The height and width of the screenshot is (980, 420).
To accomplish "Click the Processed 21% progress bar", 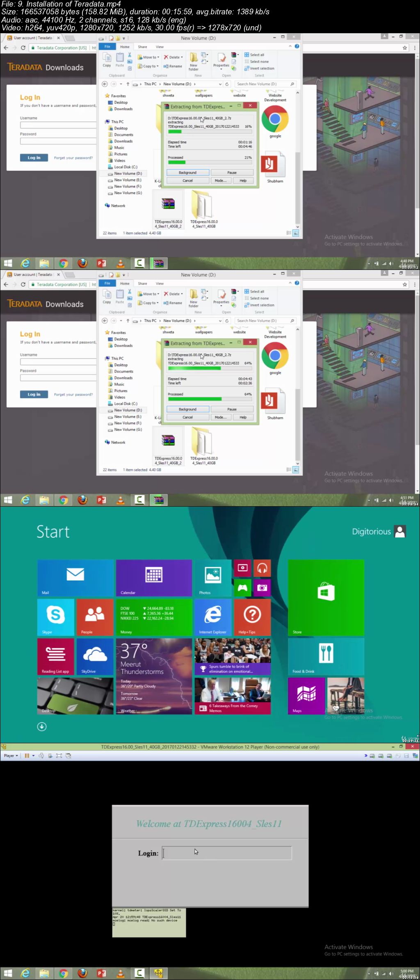I will pyautogui.click(x=210, y=162).
